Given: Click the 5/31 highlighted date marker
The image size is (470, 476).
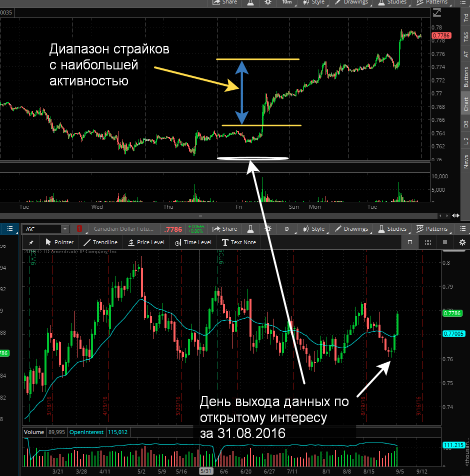Looking at the screenshot, I should (x=205, y=471).
